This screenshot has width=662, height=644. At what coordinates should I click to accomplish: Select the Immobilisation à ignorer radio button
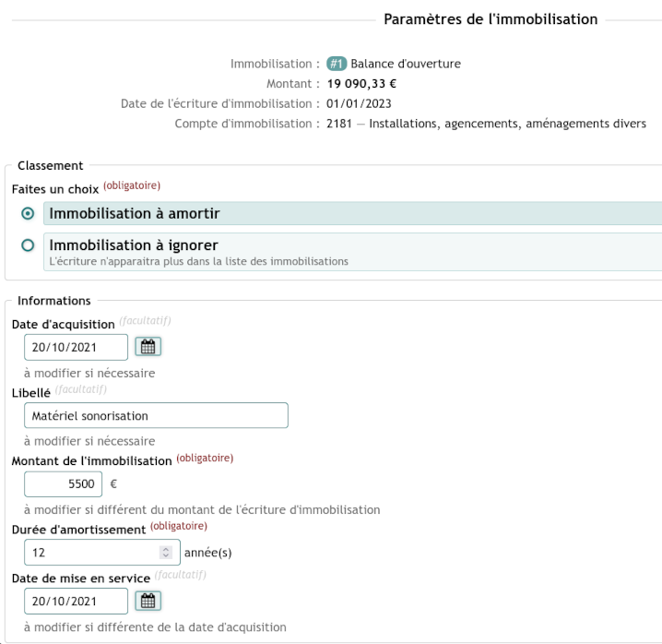[28, 245]
